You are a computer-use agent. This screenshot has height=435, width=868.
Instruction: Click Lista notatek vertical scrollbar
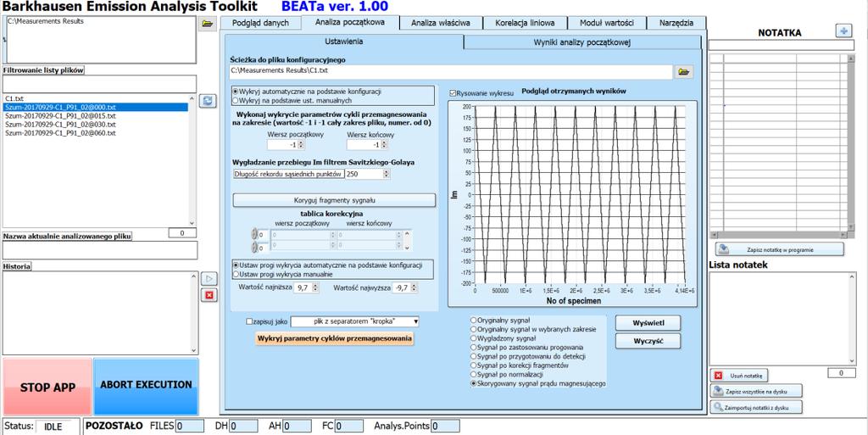point(851,320)
